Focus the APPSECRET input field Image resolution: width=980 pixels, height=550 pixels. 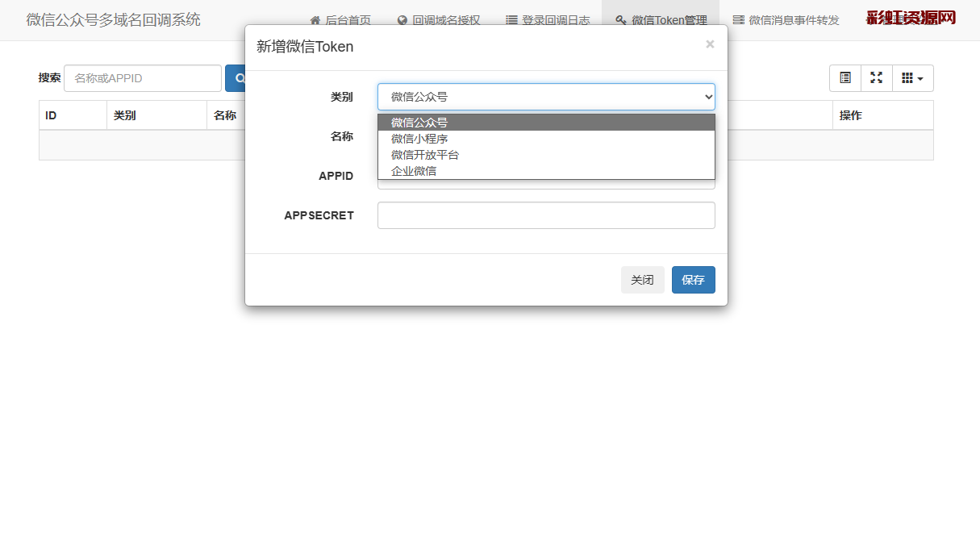click(x=546, y=215)
